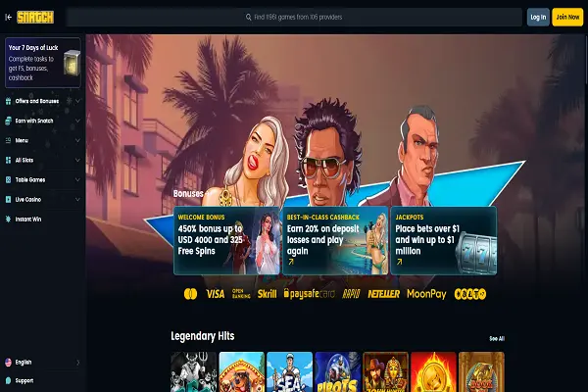Focus the find games search field

click(x=294, y=17)
